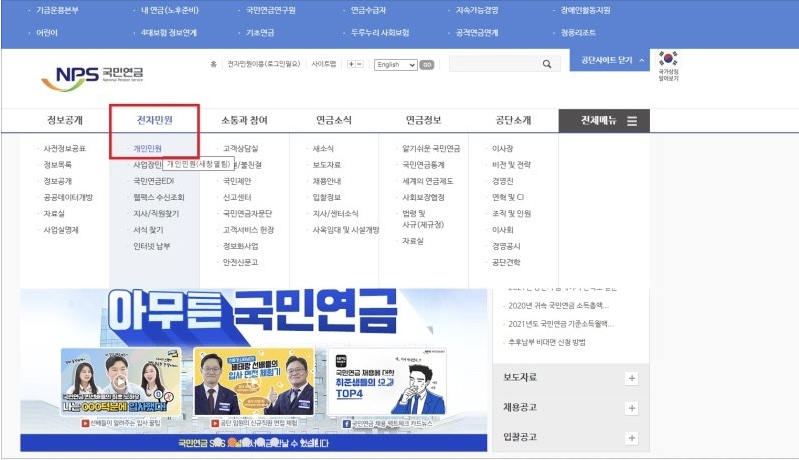The width and height of the screenshot is (799, 460).
Task: Select 신고센터 submenu item
Action: [236, 197]
